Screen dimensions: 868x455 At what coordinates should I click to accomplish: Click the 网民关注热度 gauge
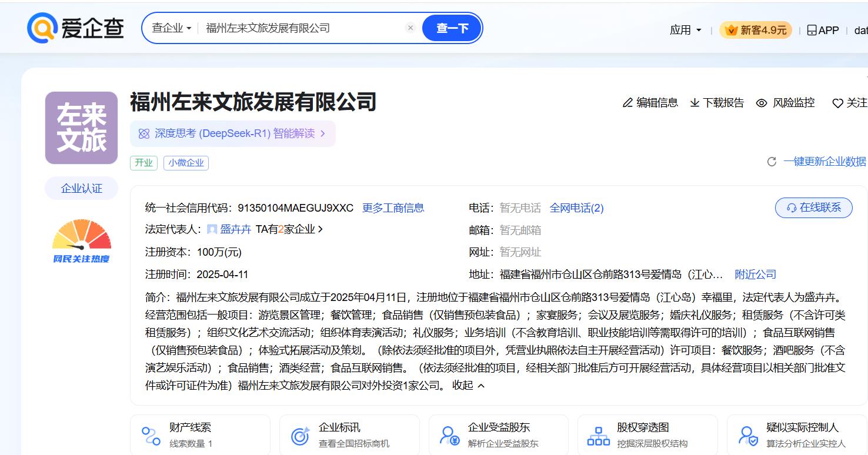81,240
